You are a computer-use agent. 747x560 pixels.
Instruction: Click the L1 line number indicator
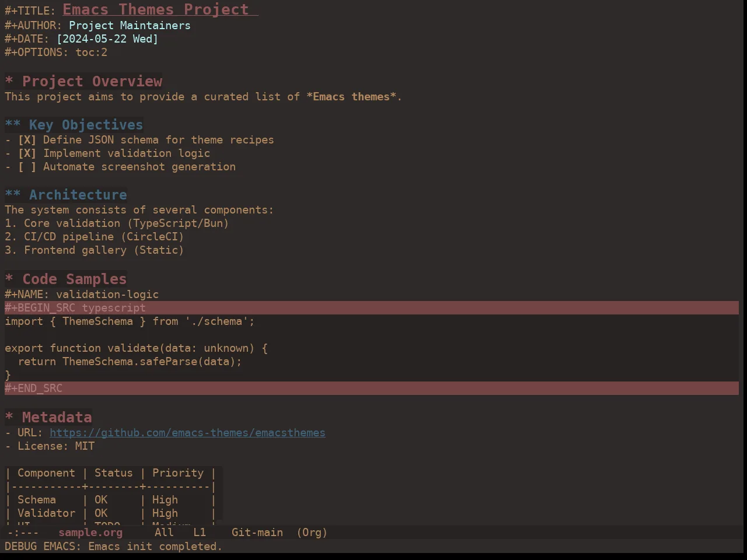[200, 533]
